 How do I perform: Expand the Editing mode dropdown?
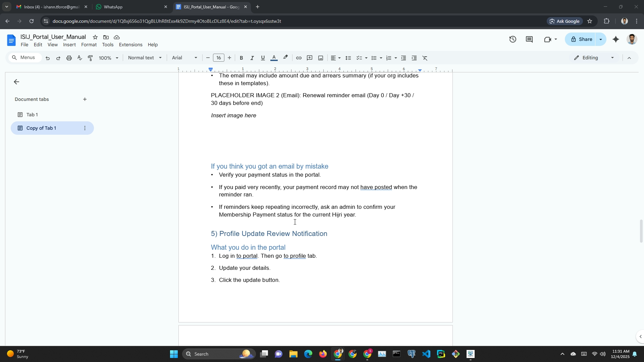coord(594,58)
